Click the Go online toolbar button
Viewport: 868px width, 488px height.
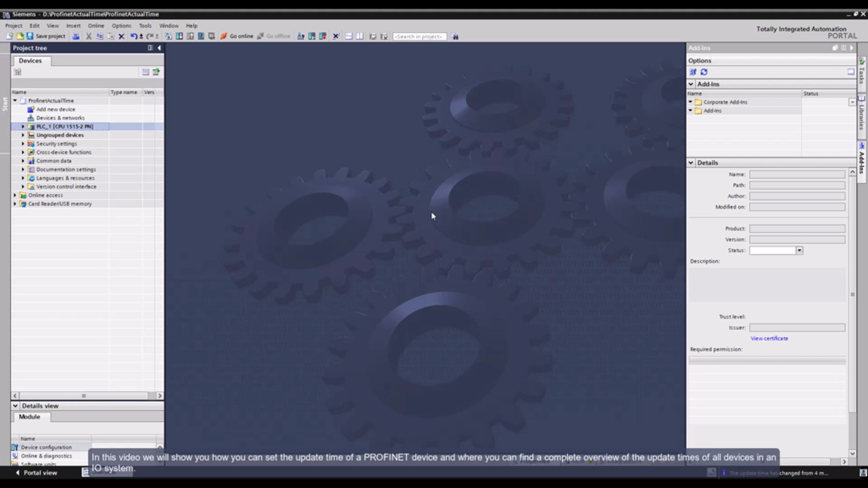click(237, 36)
